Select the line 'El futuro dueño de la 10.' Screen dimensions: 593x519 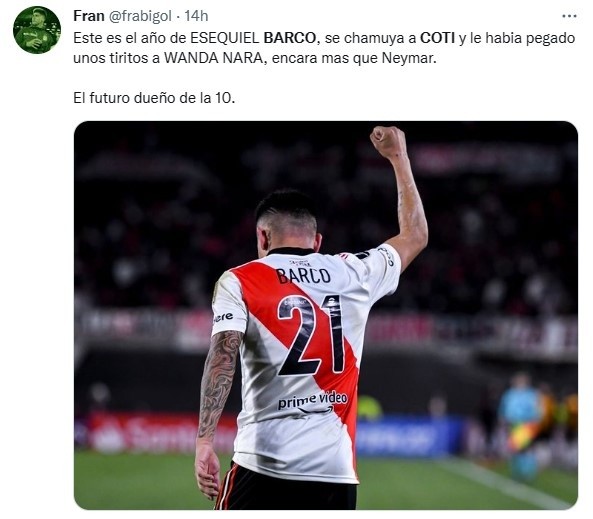[x=154, y=98]
